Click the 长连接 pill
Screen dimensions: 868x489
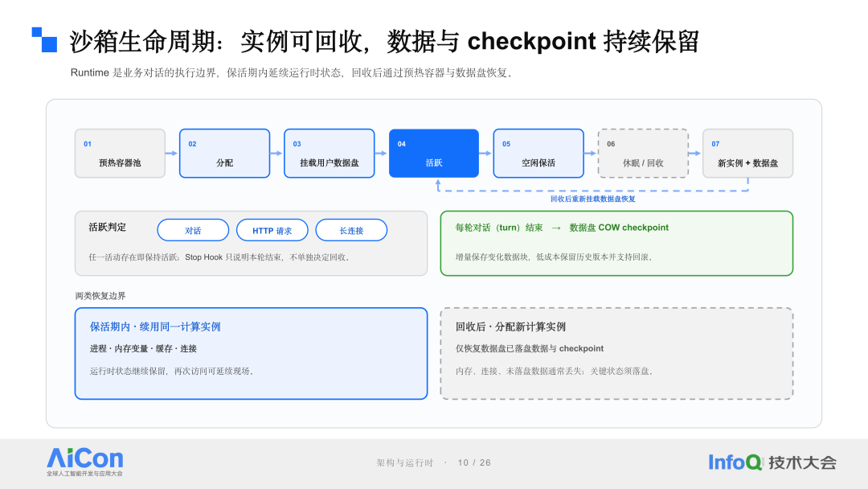[x=351, y=230]
